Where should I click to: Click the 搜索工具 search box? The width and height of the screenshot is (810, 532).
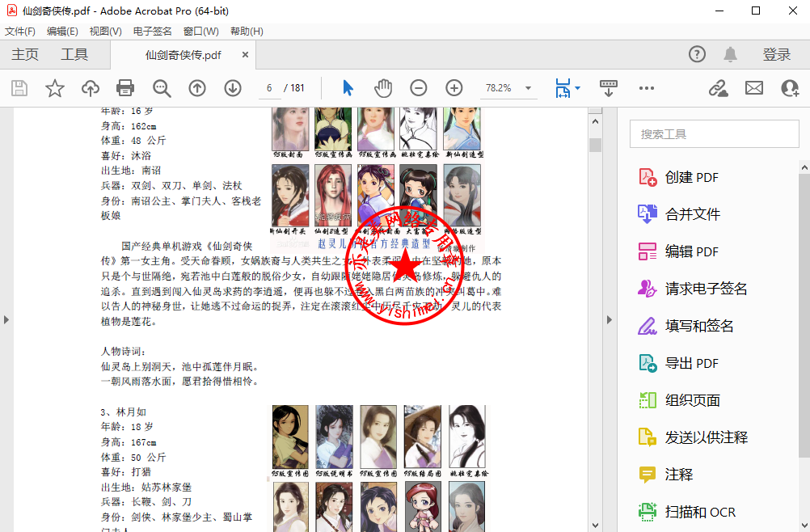pos(714,134)
